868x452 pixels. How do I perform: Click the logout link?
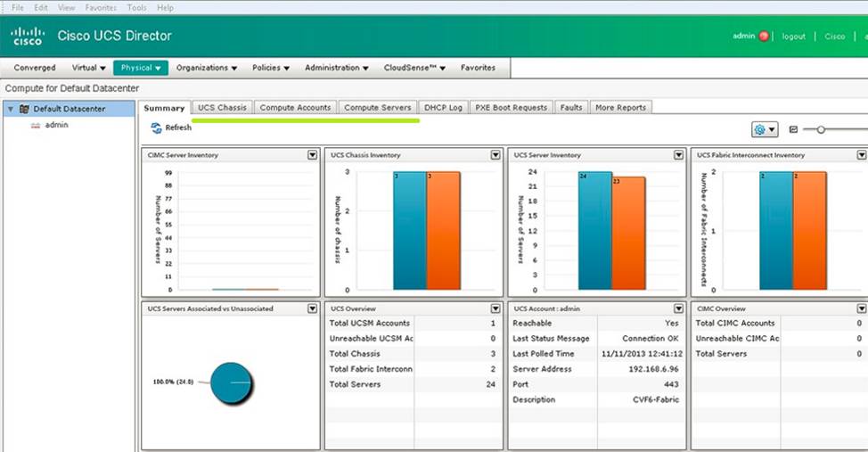pyautogui.click(x=793, y=37)
